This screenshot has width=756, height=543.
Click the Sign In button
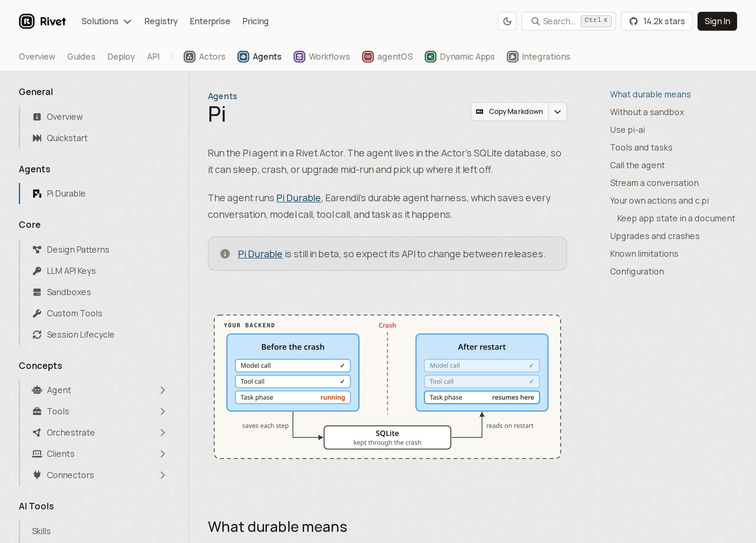pyautogui.click(x=717, y=21)
